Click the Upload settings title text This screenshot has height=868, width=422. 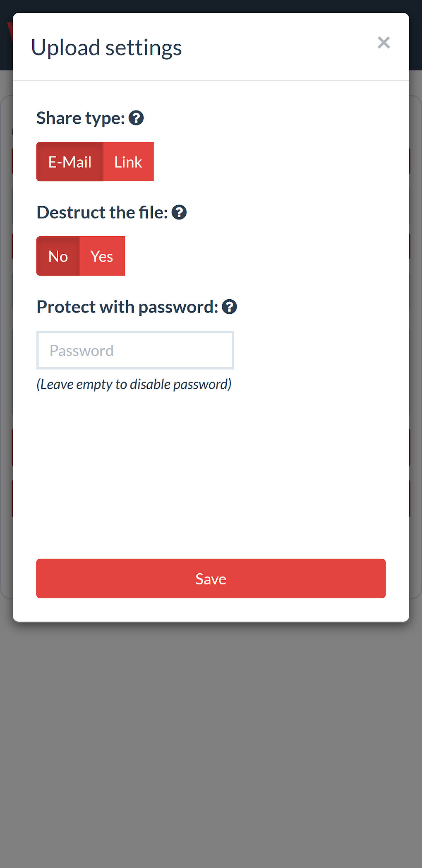(106, 48)
